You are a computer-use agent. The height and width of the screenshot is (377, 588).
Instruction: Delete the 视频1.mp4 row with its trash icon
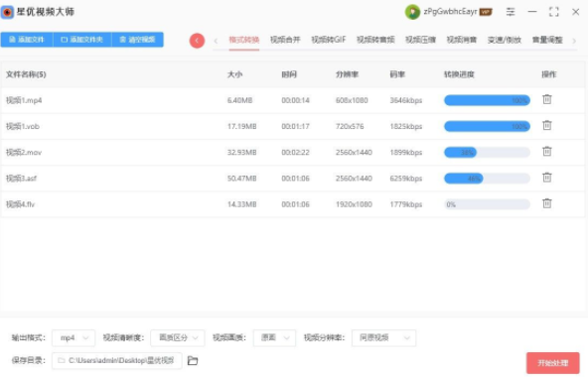pyautogui.click(x=546, y=99)
